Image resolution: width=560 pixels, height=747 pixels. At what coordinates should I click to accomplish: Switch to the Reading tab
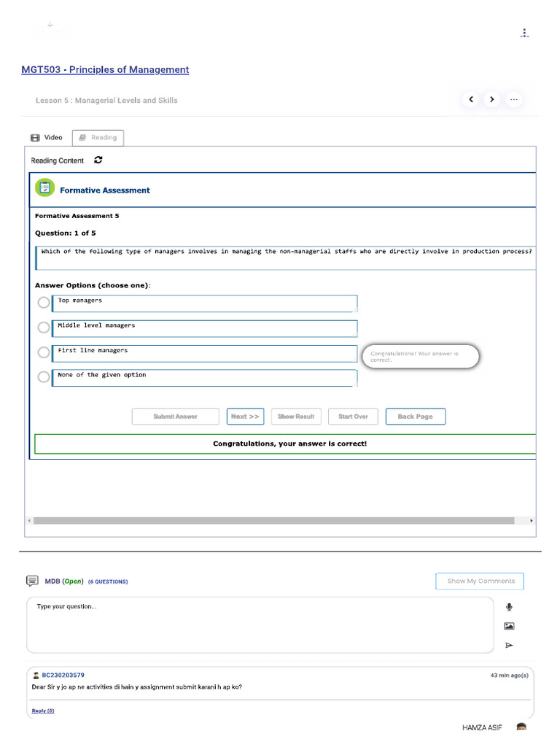pos(98,138)
